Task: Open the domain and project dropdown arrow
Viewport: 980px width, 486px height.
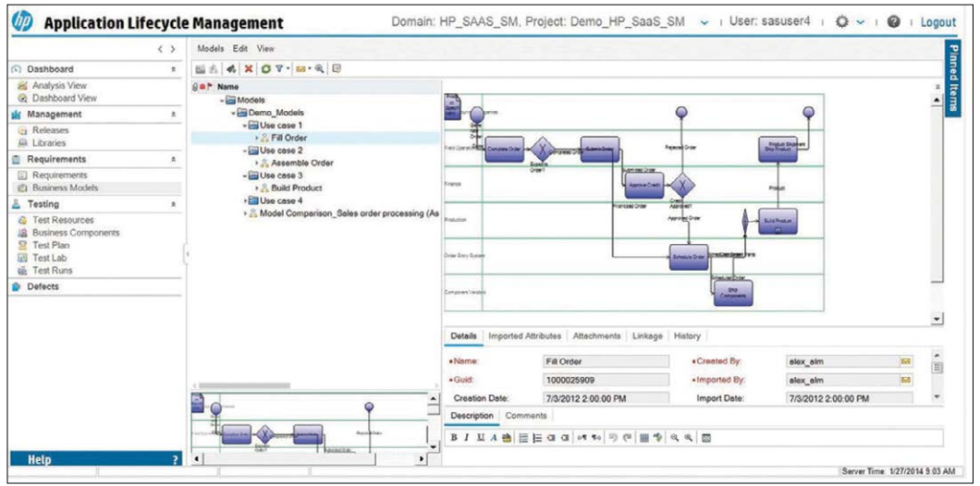Action: pos(704,22)
